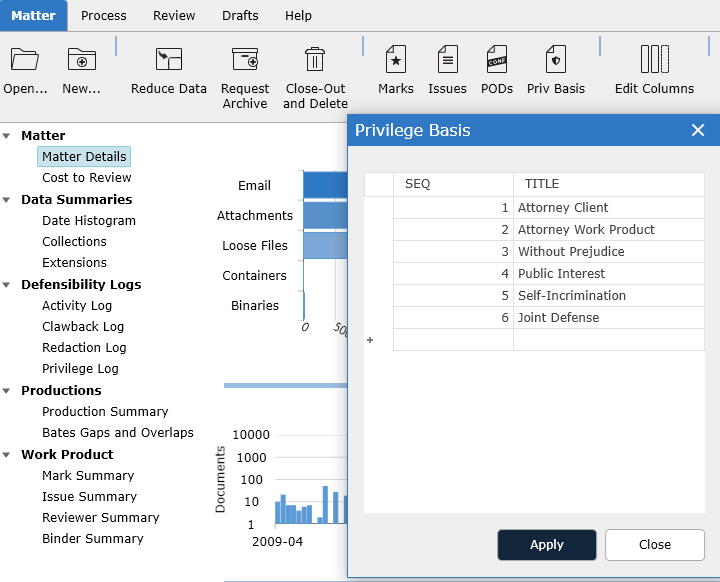720x582 pixels.
Task: Select Matter Details in the tree
Action: point(84,157)
